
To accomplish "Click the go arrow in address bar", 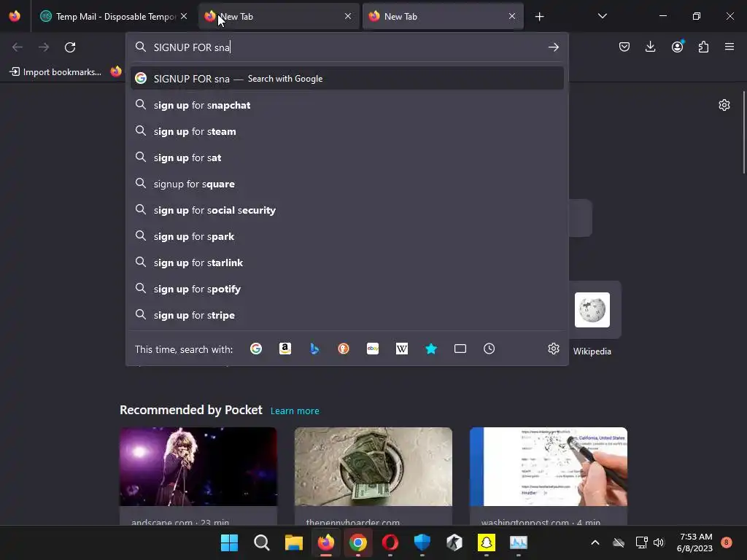I will [553, 47].
